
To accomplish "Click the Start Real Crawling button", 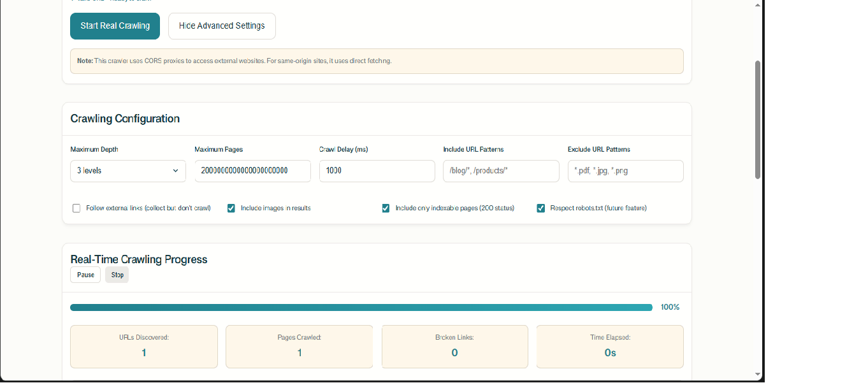I will 115,26.
